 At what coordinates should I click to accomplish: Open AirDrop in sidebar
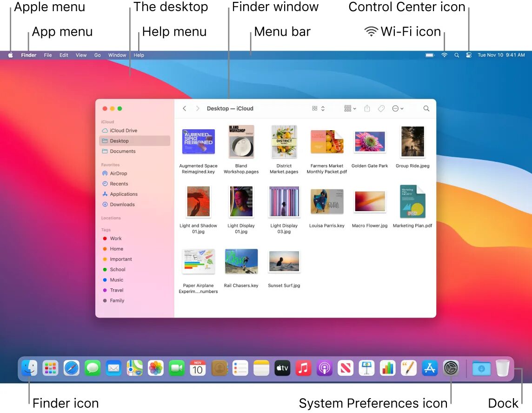pos(135,173)
